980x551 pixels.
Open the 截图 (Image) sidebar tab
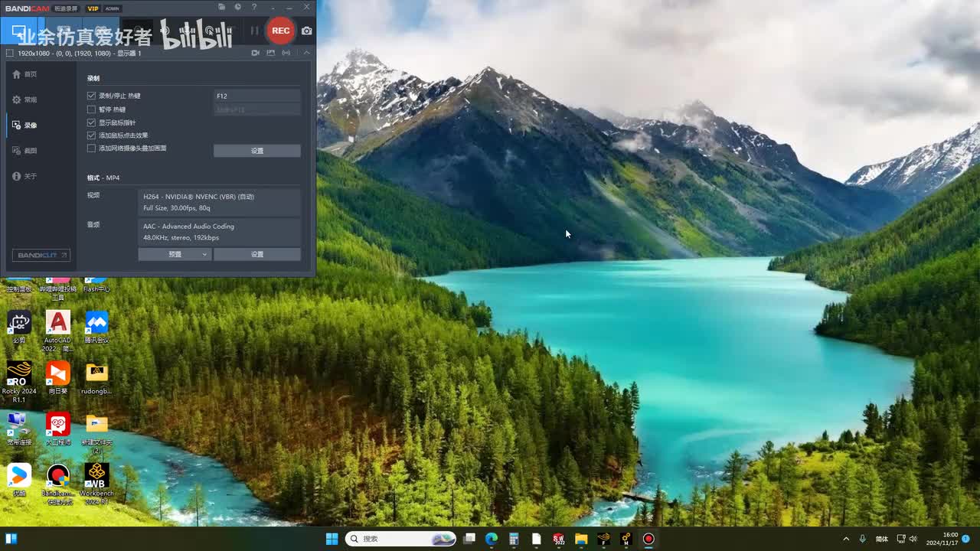click(24, 151)
